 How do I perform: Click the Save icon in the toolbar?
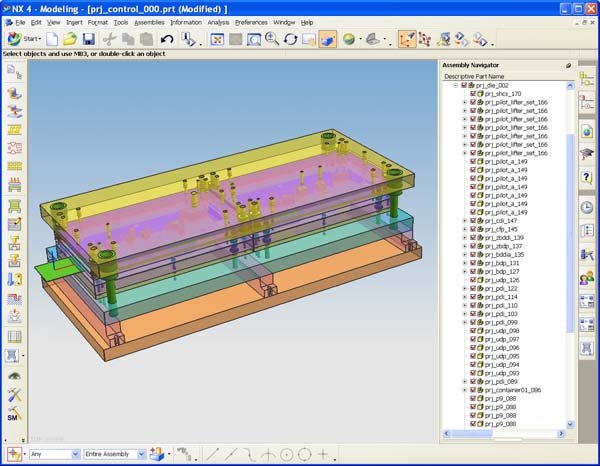click(88, 39)
